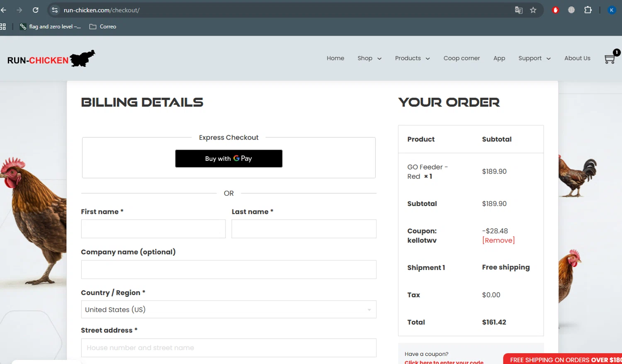622x364 pixels.
Task: Open site information icon in address bar
Action: [55, 10]
